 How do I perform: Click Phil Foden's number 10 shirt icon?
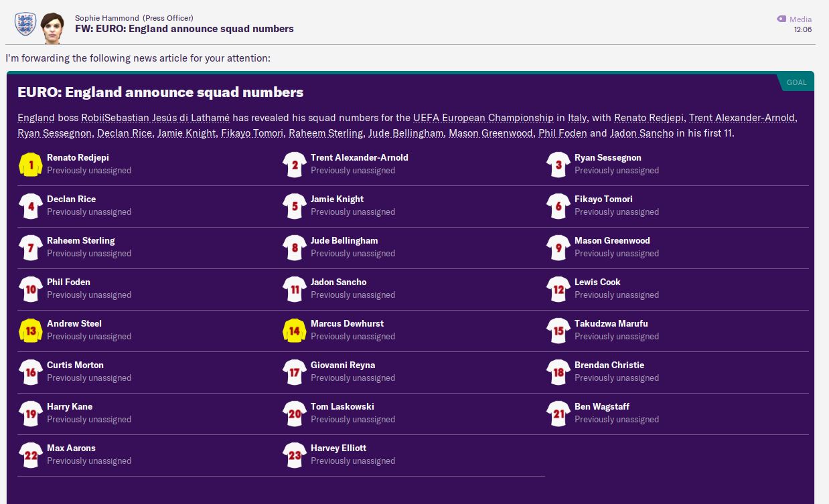tap(30, 288)
